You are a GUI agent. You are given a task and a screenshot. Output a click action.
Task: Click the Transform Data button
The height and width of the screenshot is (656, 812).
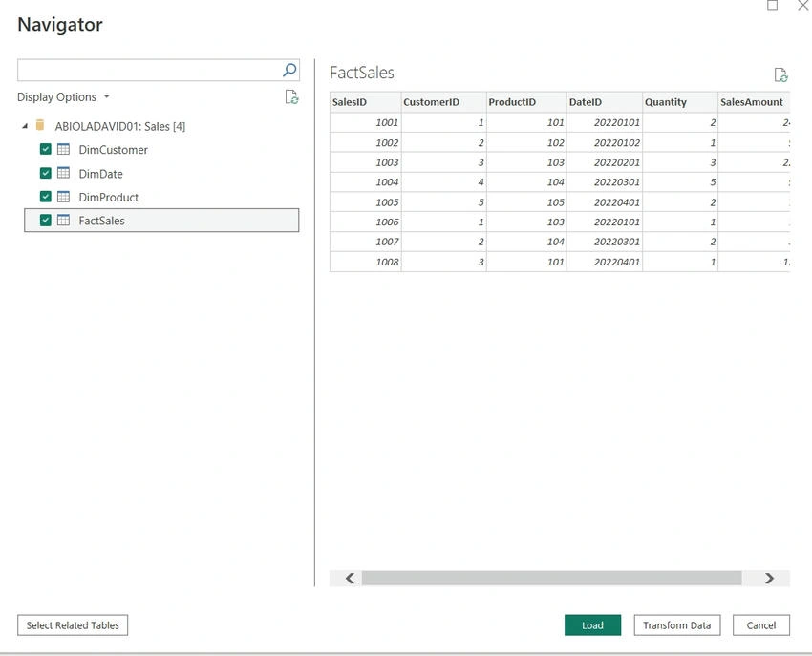coord(677,624)
